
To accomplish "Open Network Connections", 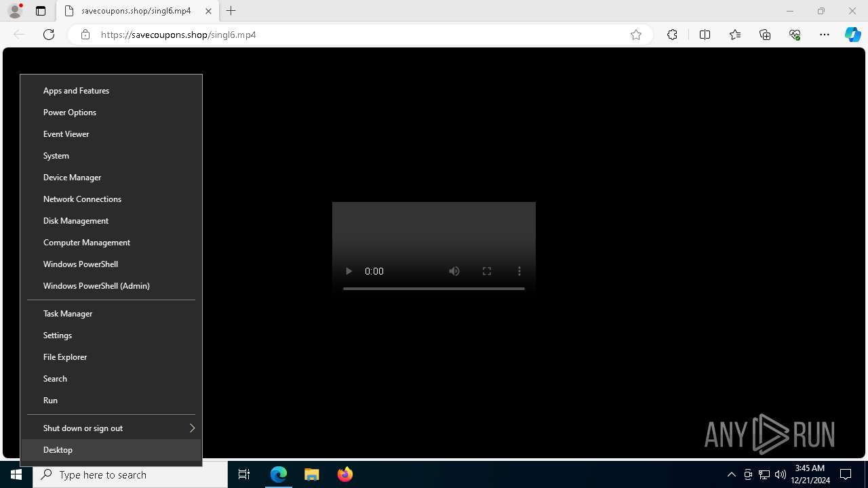I will (111, 199).
